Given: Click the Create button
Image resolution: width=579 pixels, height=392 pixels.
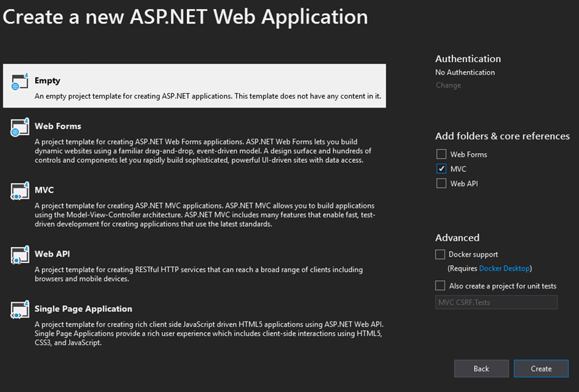Looking at the screenshot, I should [541, 369].
